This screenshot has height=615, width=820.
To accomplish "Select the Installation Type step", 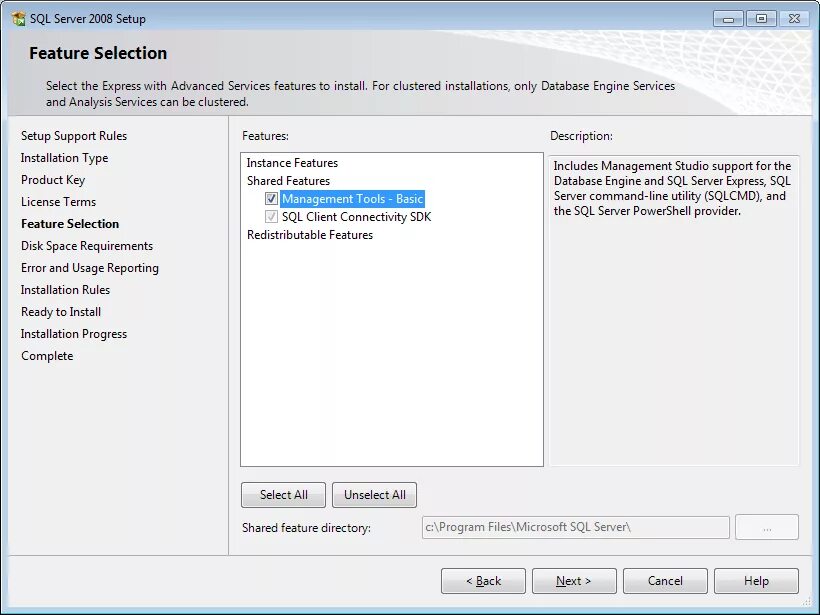I will [x=64, y=157].
